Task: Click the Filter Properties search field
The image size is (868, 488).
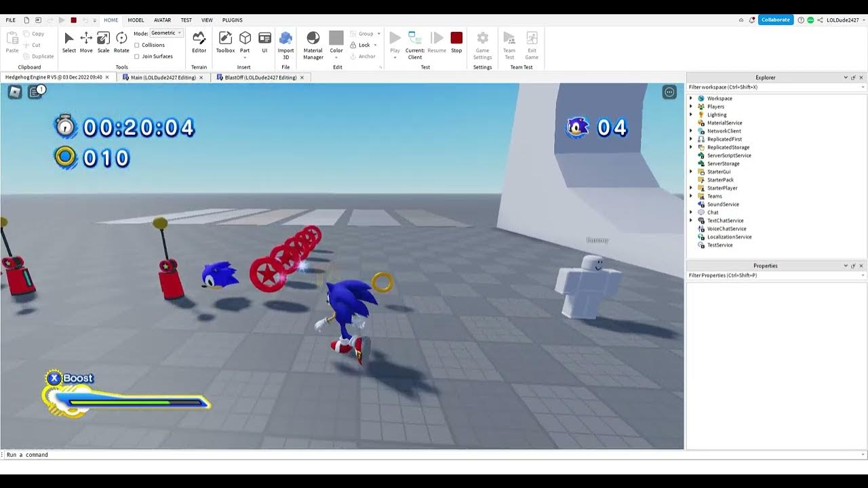Action: pyautogui.click(x=776, y=276)
